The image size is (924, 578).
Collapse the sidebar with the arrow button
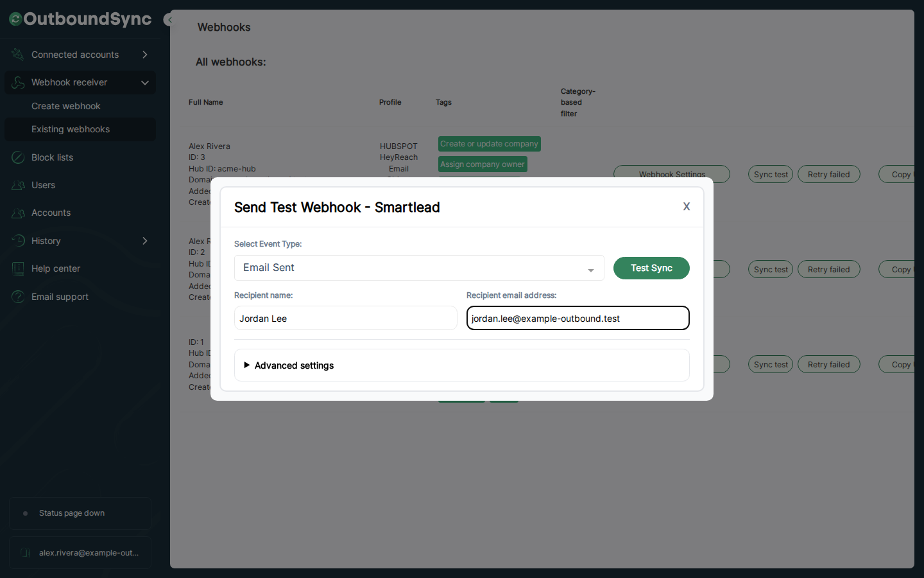tap(169, 20)
